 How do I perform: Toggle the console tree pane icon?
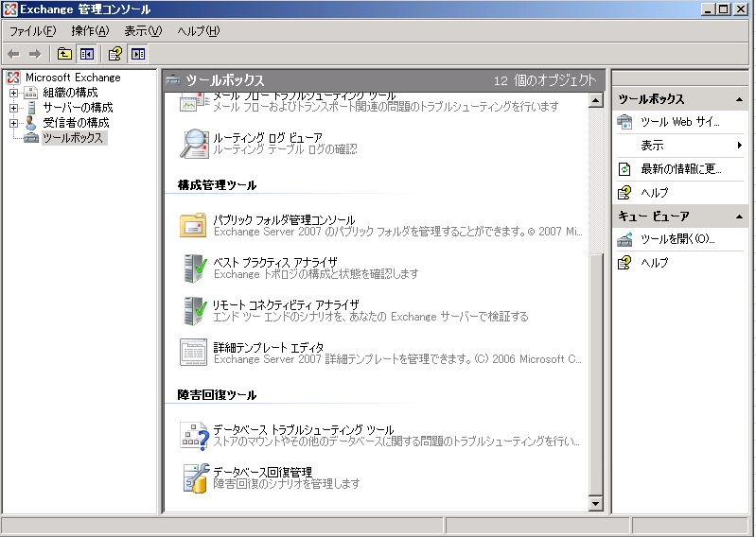click(87, 54)
